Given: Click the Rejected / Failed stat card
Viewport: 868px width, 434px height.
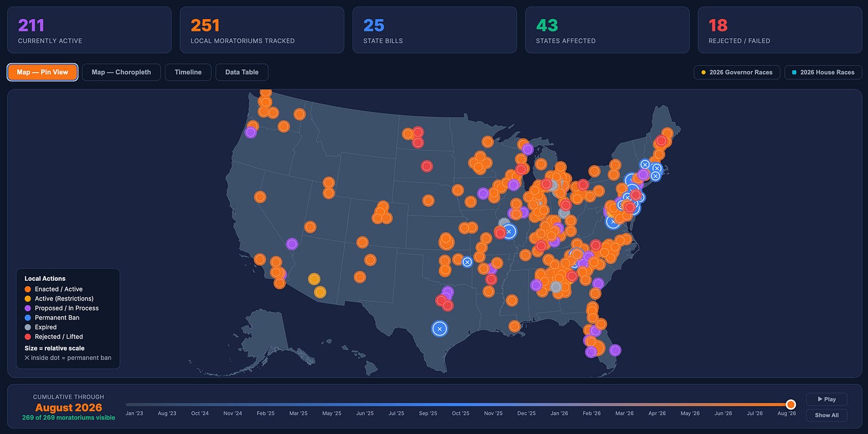Looking at the screenshot, I should 780,30.
